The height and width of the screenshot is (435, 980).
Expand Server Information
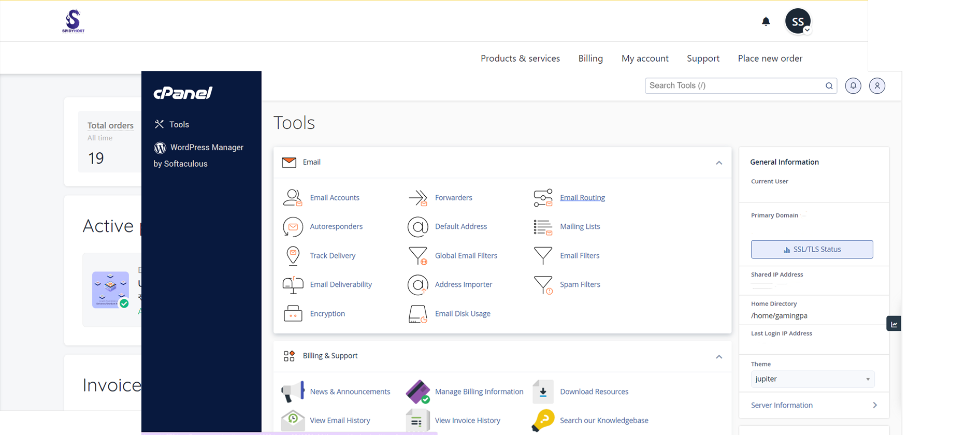click(814, 405)
